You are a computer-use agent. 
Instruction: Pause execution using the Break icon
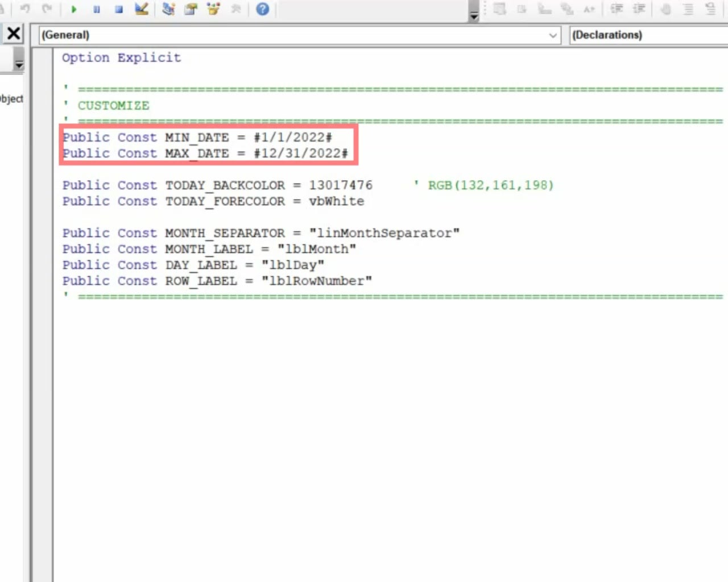(97, 9)
